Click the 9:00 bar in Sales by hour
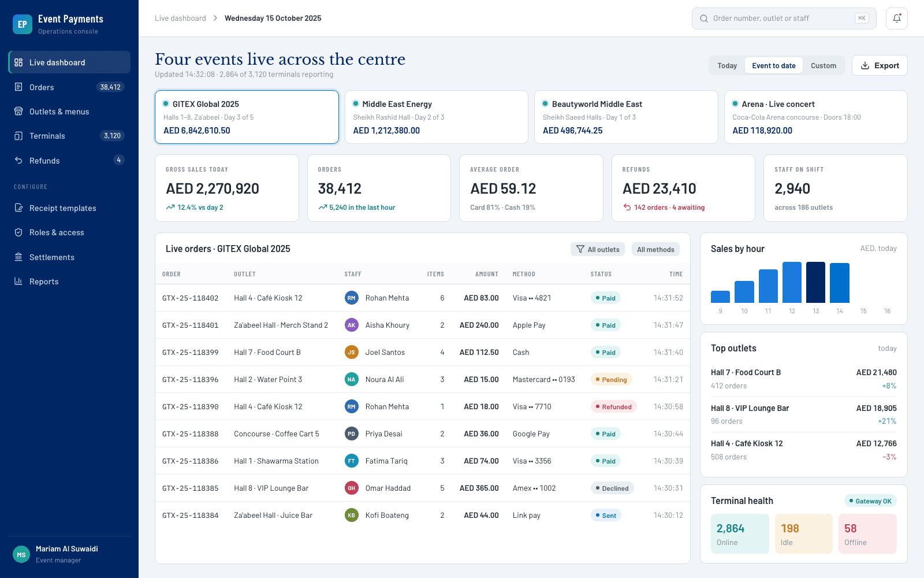Viewport: 924px width, 578px height. (x=720, y=297)
